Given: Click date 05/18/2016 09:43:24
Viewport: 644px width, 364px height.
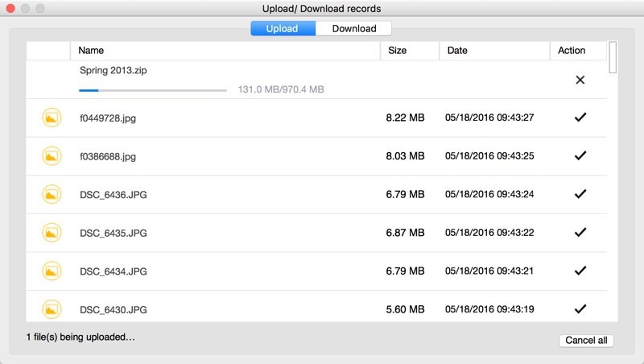Looking at the screenshot, I should [489, 194].
